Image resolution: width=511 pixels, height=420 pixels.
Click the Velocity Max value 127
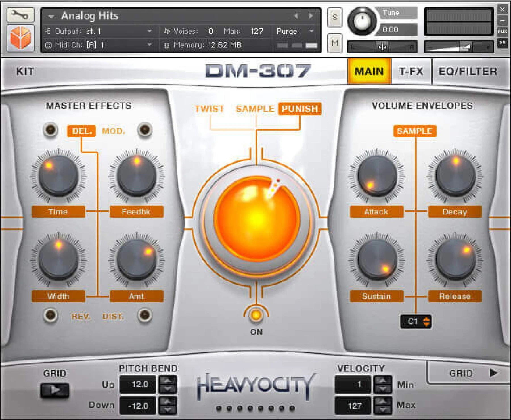[353, 406]
